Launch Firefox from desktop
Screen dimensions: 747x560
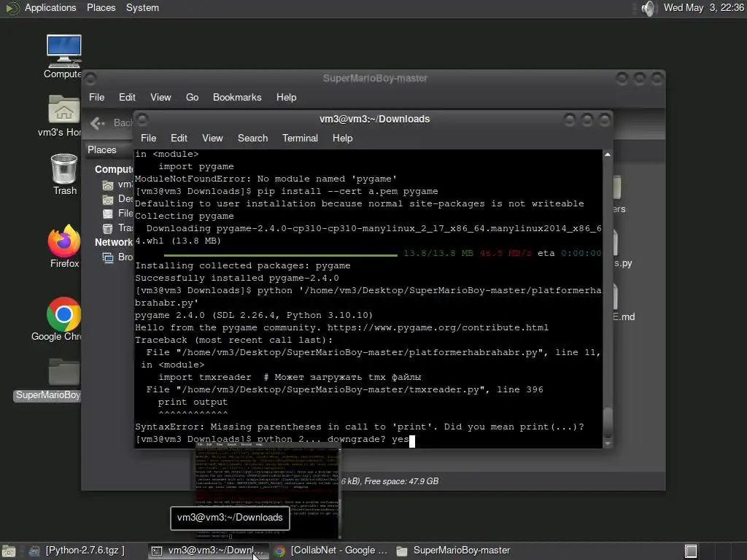[64, 246]
